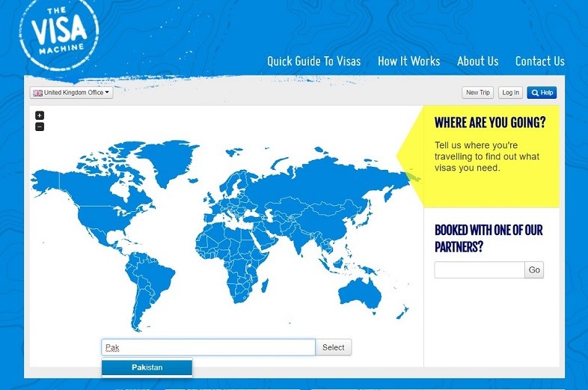588x390 pixels.
Task: Open Quick Guide To Visas page
Action: tap(313, 61)
